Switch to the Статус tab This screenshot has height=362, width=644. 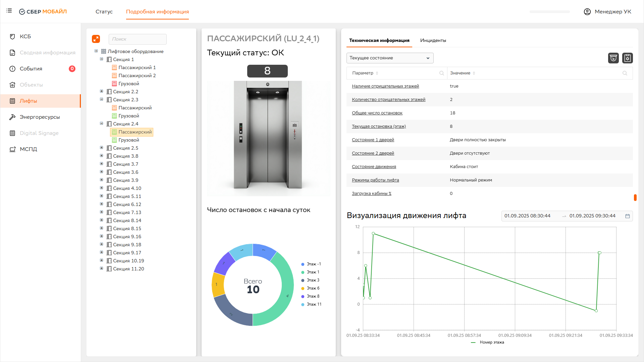click(x=104, y=12)
